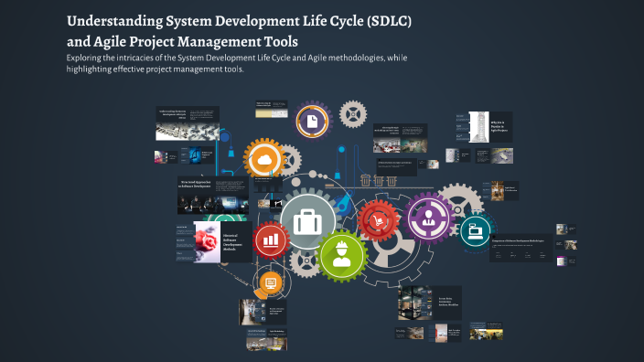Click the title line 'and Agile Project Management Tools'
The height and width of the screenshot is (362, 644).
(182, 41)
